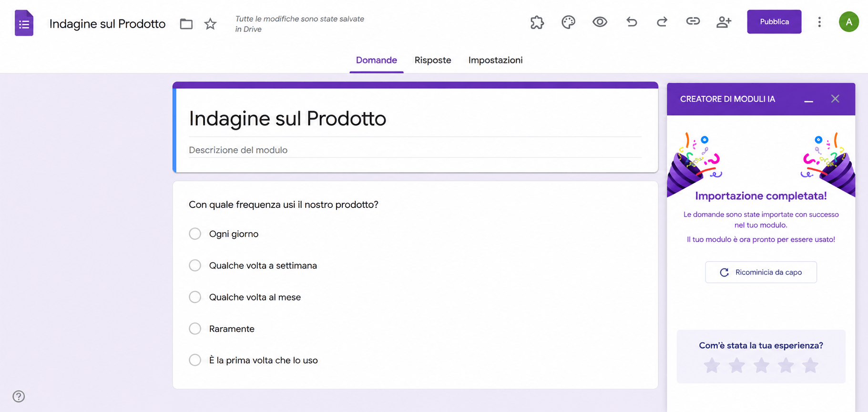Image resolution: width=868 pixels, height=412 pixels.
Task: Rename document title in header
Action: tap(107, 24)
